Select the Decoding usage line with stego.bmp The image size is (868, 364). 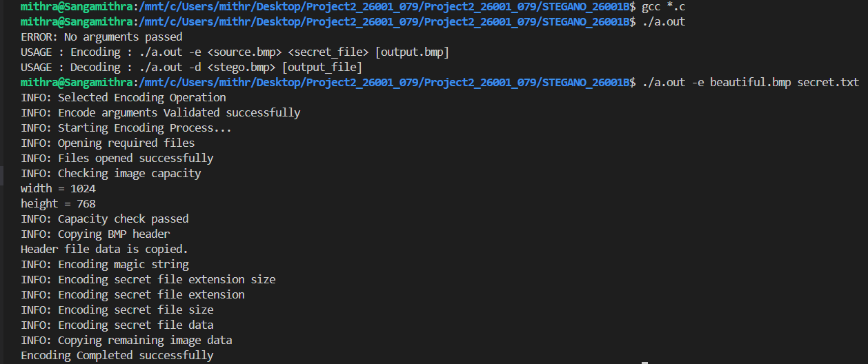pos(192,68)
